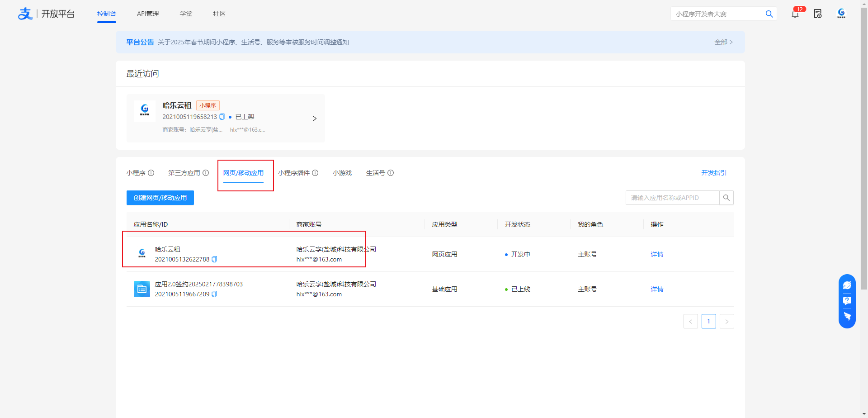This screenshot has height=418, width=868.
Task: Click the 哈乐云租 name in app table
Action: point(168,249)
